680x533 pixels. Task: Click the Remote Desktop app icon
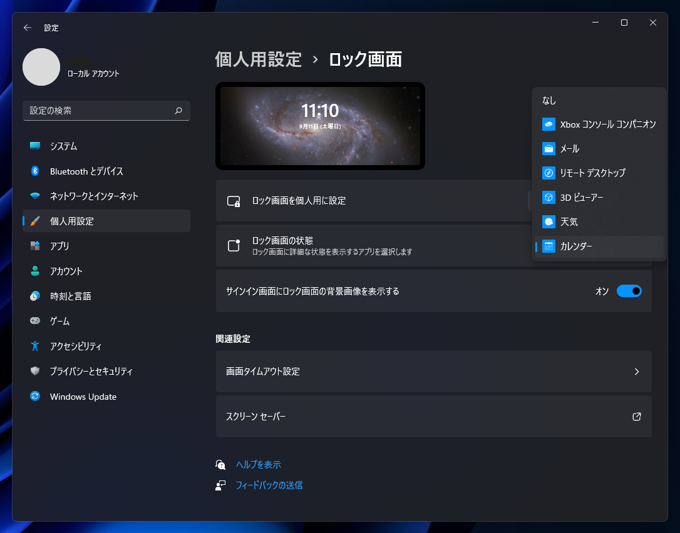pyautogui.click(x=549, y=173)
